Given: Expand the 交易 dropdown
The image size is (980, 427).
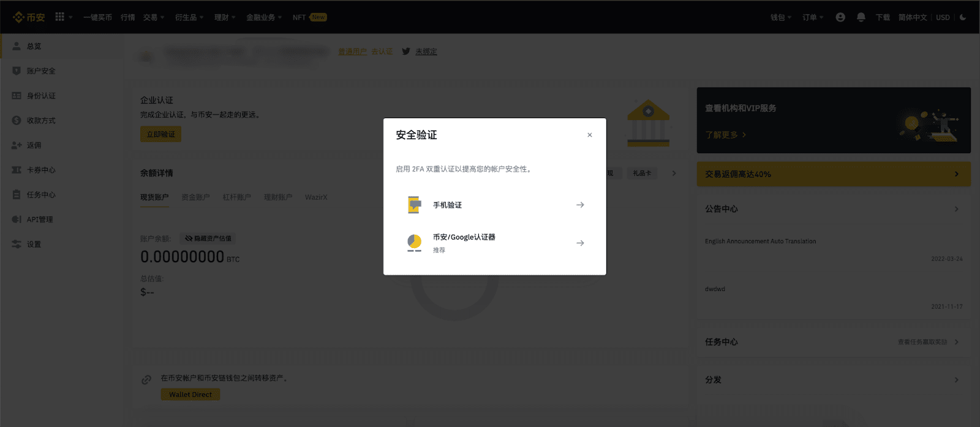Looking at the screenshot, I should 154,17.
